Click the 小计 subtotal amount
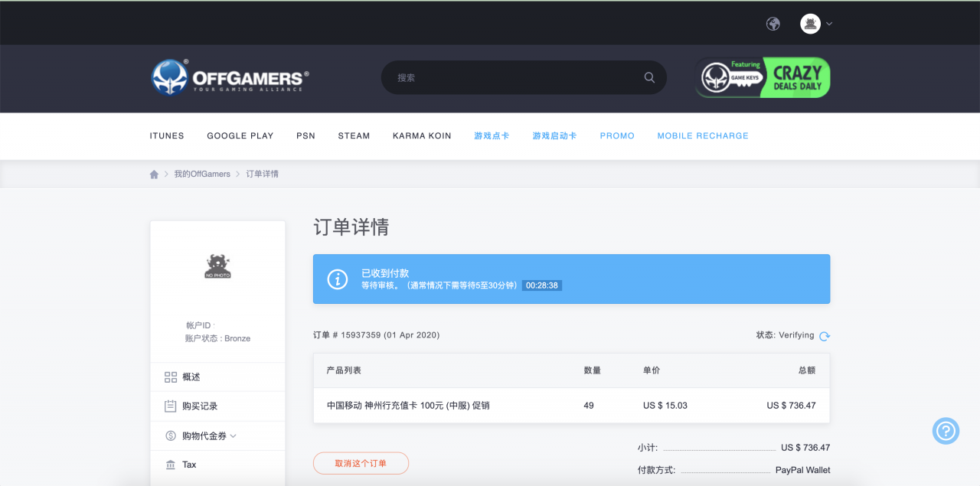This screenshot has height=486, width=980. click(x=805, y=448)
